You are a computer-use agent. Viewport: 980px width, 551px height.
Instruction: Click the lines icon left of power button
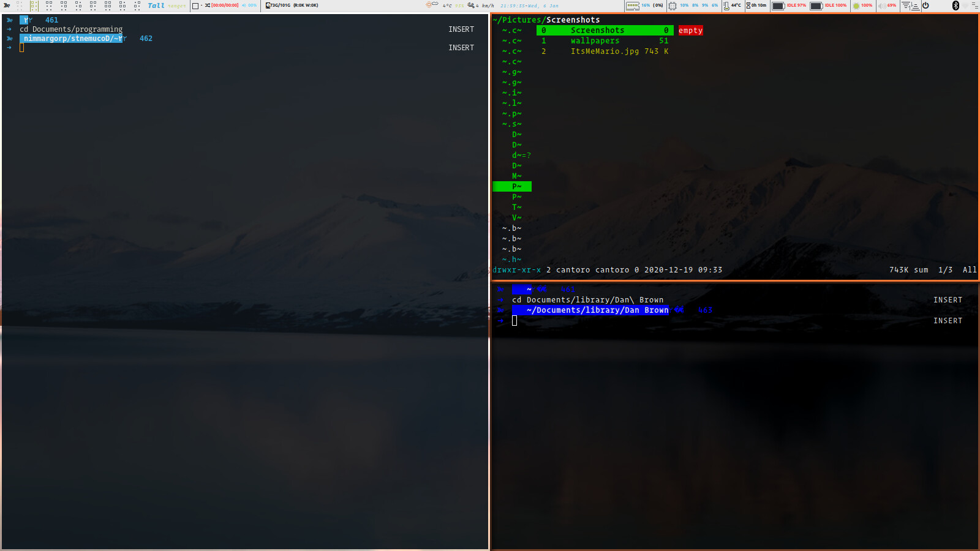coord(910,6)
